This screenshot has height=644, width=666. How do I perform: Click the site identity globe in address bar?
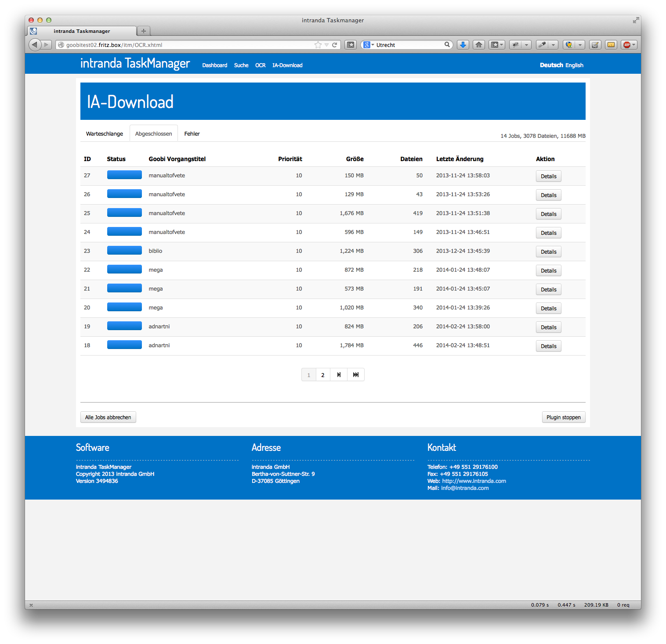(x=61, y=45)
